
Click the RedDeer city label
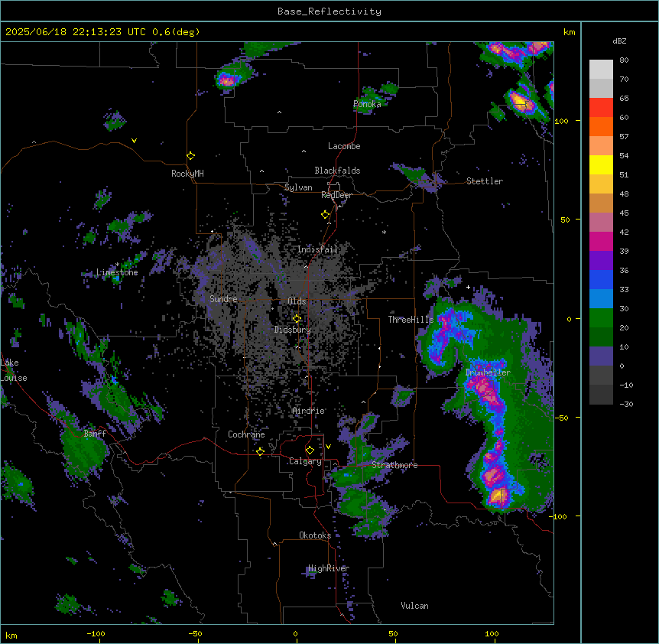coord(336,195)
